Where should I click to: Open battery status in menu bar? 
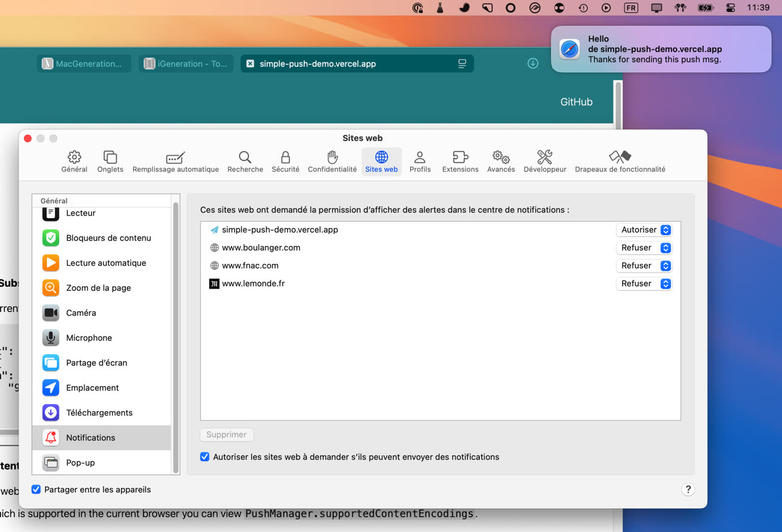pos(706,8)
